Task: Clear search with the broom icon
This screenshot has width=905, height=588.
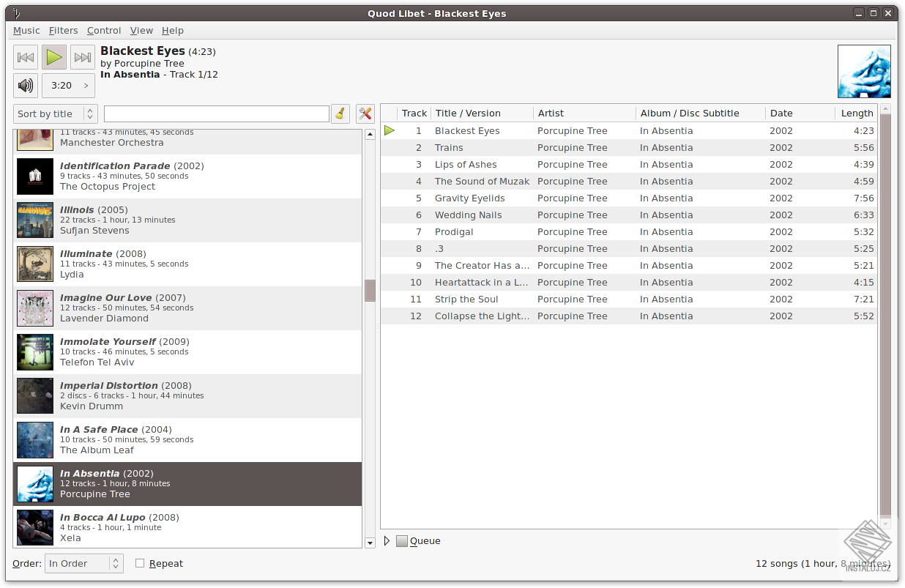Action: tap(340, 113)
